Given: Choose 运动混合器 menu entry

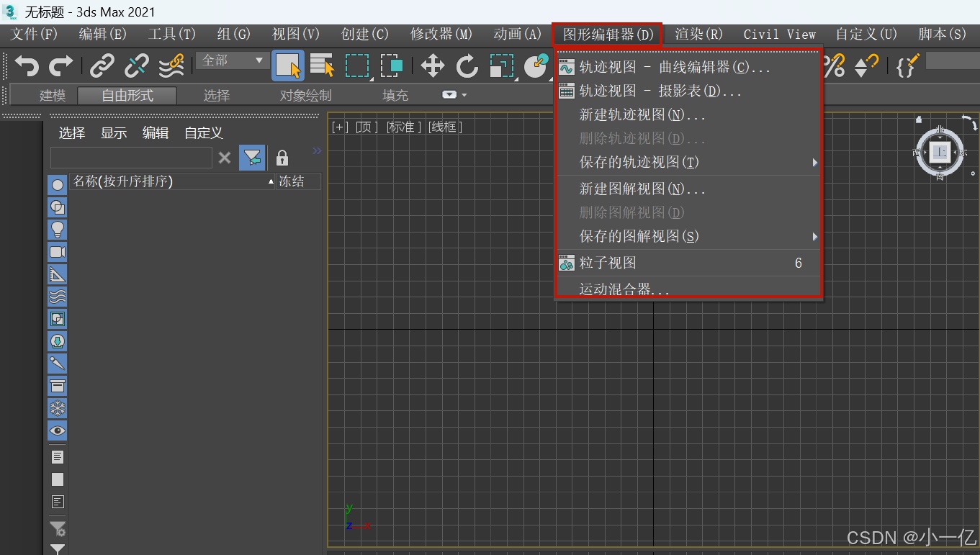Looking at the screenshot, I should click(x=689, y=289).
